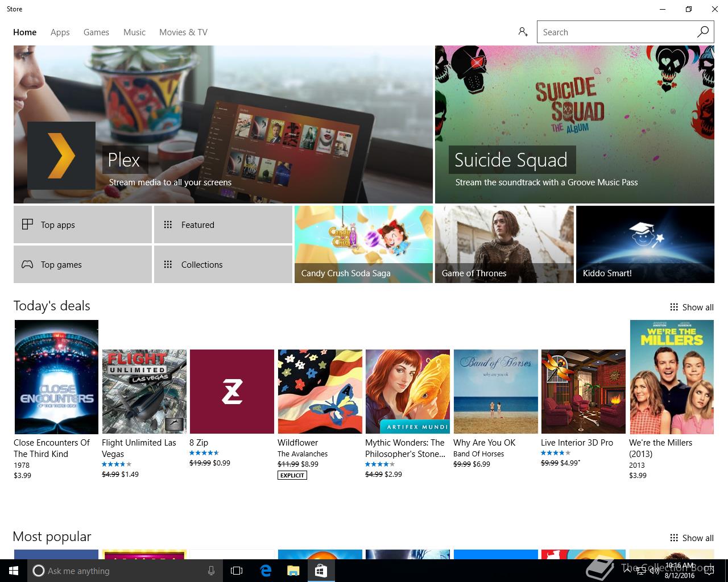
Task: Open Live Interior 3D Pro thumbnail
Action: coord(584,392)
